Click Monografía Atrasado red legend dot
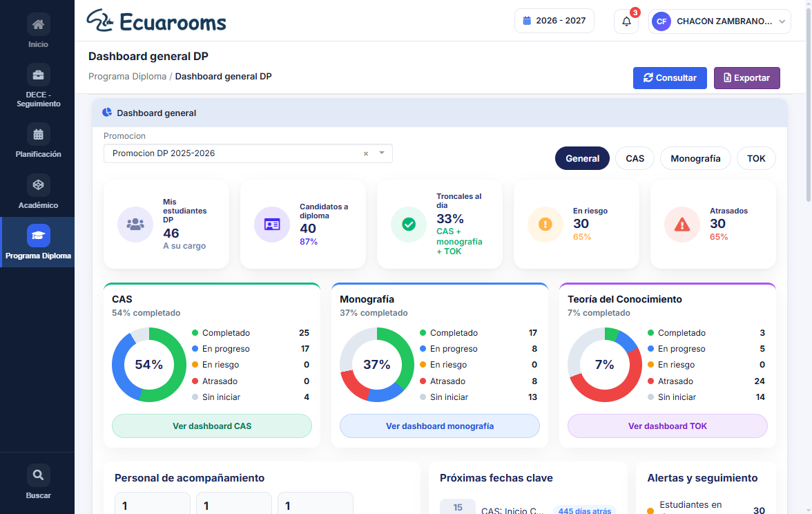Screen dimensions: 812x514 click(x=423, y=381)
